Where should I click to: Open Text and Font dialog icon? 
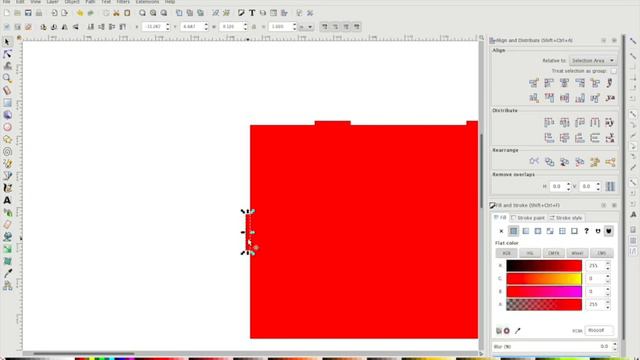[x=252, y=13]
